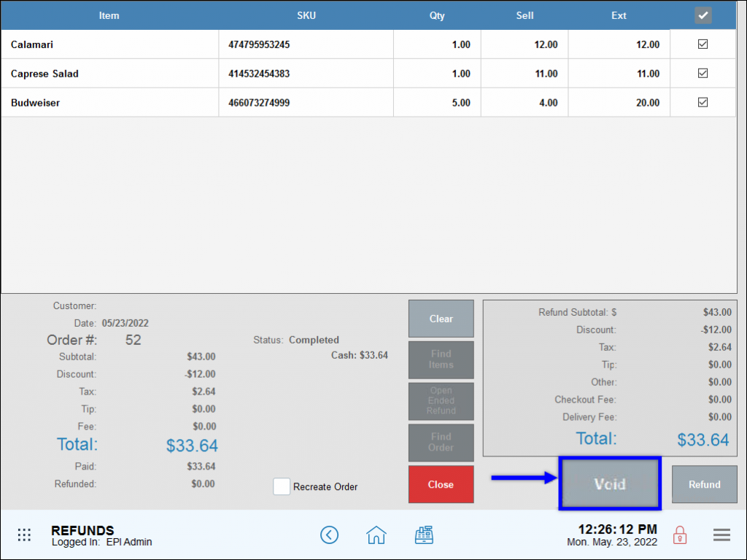Click the back arrow navigation icon
Screen dimensions: 747x560
329,534
